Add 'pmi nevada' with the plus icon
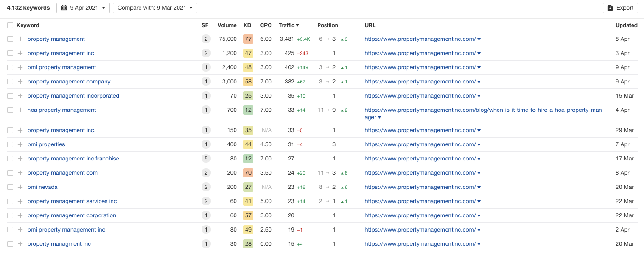 (20, 187)
